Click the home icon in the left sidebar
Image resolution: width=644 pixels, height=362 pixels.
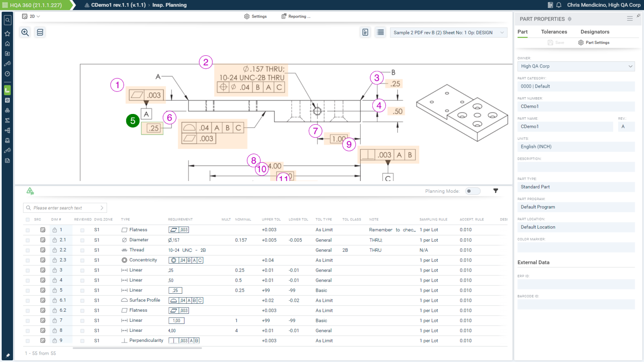coord(7,44)
